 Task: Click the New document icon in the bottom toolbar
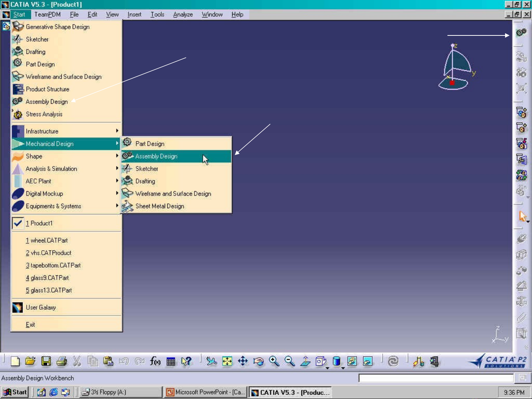[x=15, y=361]
